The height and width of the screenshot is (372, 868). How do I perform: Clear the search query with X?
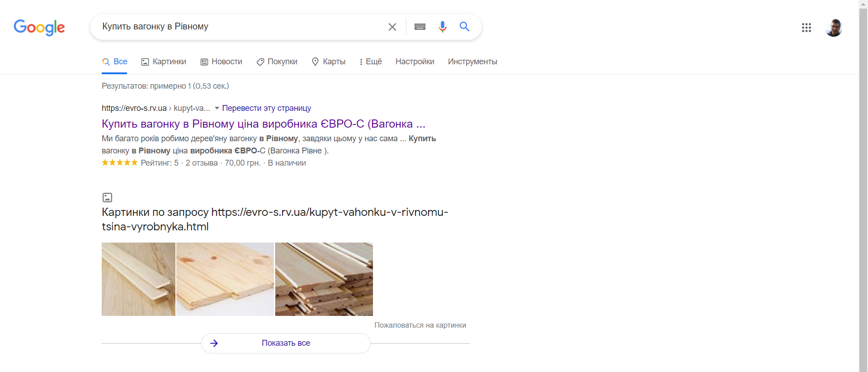click(392, 27)
